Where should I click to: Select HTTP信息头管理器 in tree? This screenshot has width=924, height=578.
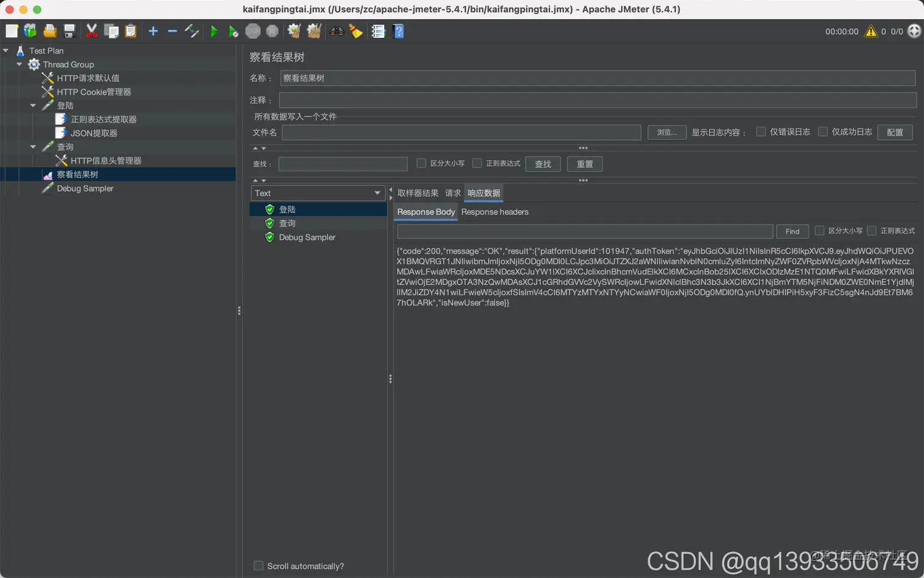pos(106,161)
